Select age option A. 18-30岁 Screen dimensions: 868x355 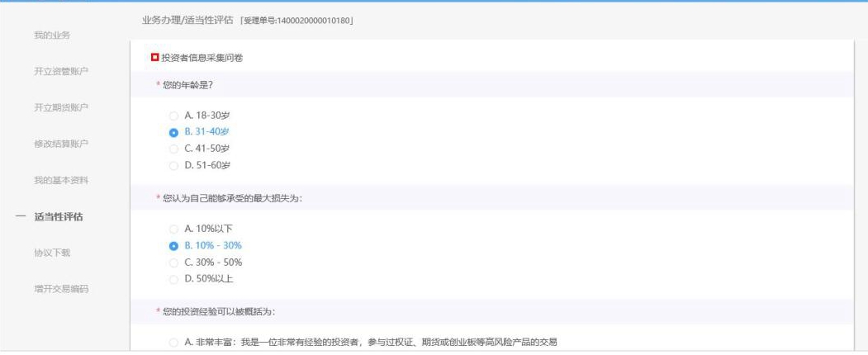[173, 115]
